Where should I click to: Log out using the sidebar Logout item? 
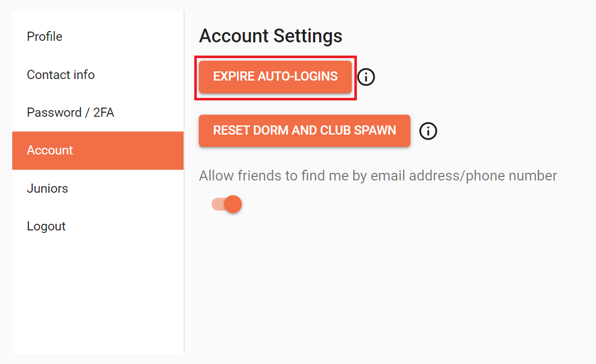click(x=46, y=226)
